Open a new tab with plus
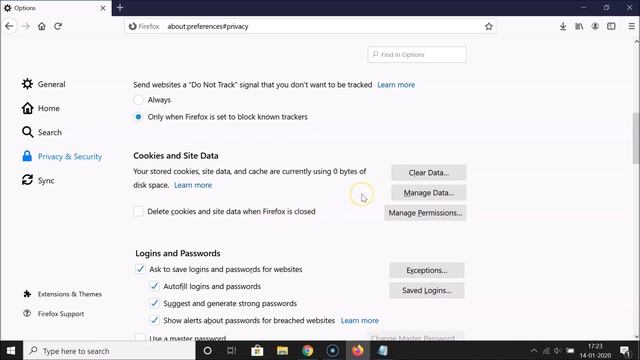The image size is (640, 360). 120,8
